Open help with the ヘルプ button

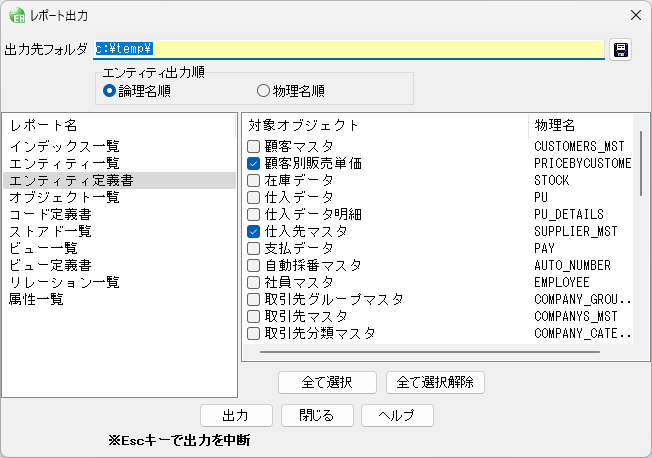(x=397, y=415)
